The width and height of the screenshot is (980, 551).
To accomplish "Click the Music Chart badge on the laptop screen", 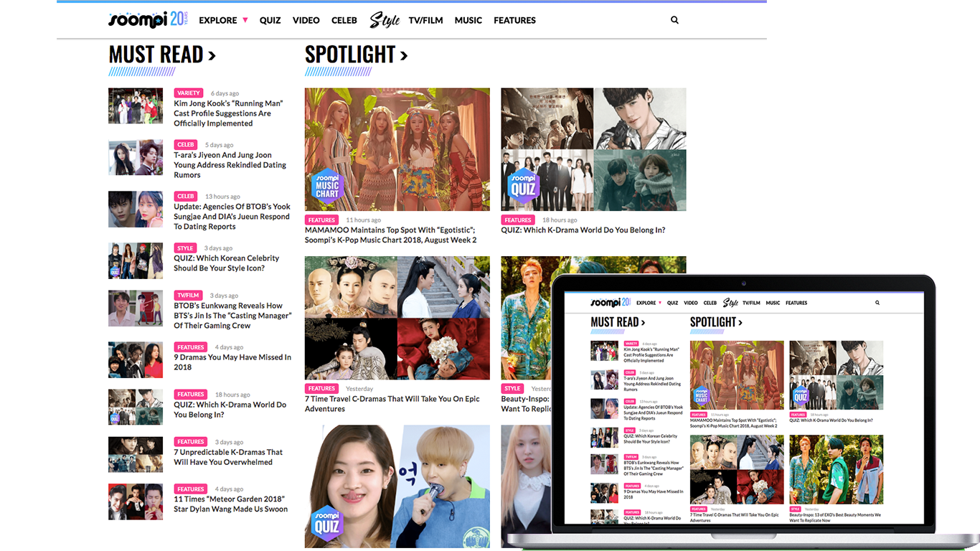I will [x=701, y=397].
